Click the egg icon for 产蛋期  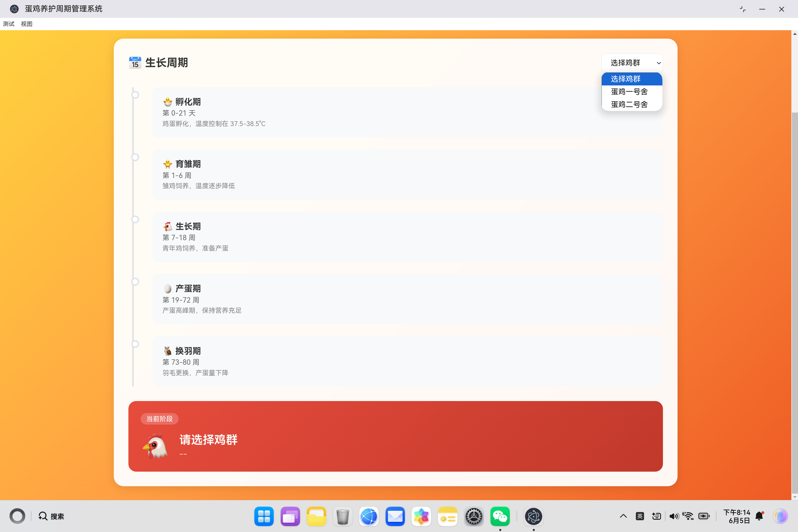(168, 289)
